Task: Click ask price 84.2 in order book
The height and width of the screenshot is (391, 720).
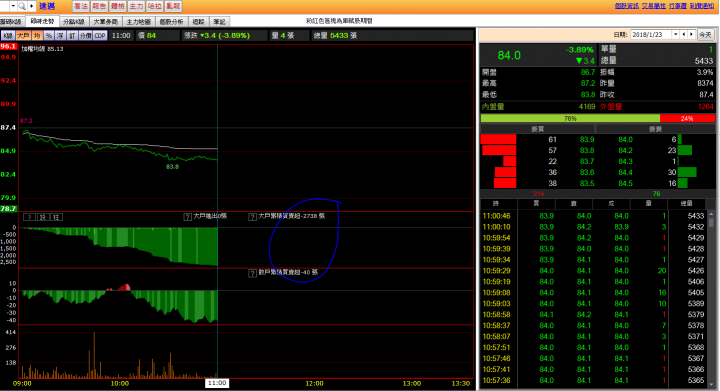Action: pyautogui.click(x=625, y=151)
